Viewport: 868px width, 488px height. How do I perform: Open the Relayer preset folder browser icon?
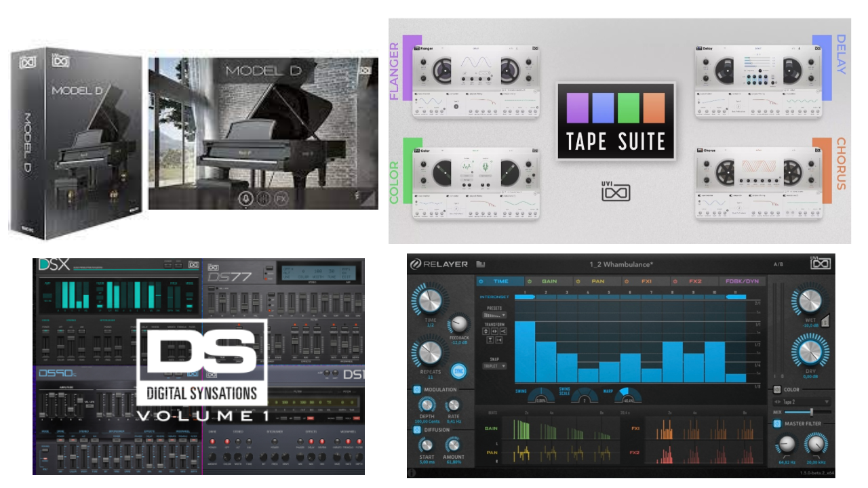[x=481, y=264]
